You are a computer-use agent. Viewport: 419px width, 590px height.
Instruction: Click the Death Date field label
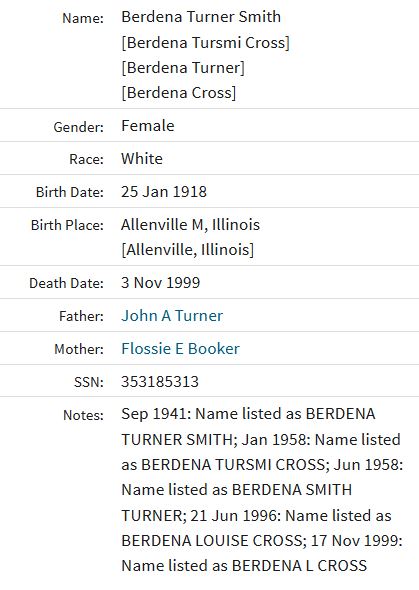coord(66,283)
